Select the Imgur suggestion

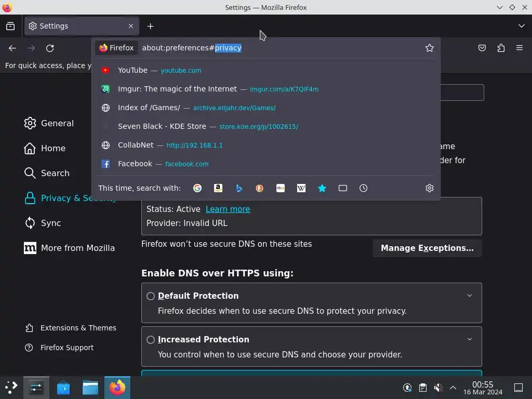click(266, 89)
